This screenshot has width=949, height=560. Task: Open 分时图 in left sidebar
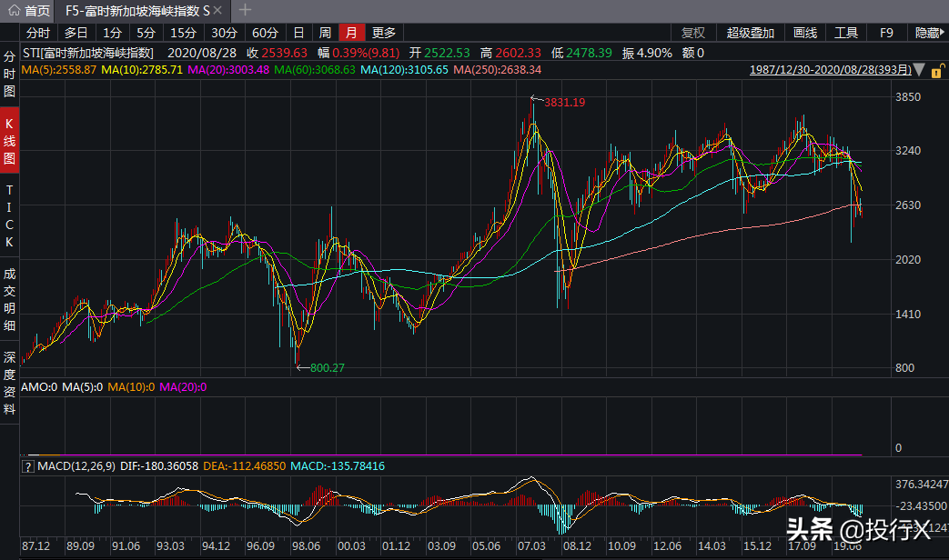click(x=9, y=74)
